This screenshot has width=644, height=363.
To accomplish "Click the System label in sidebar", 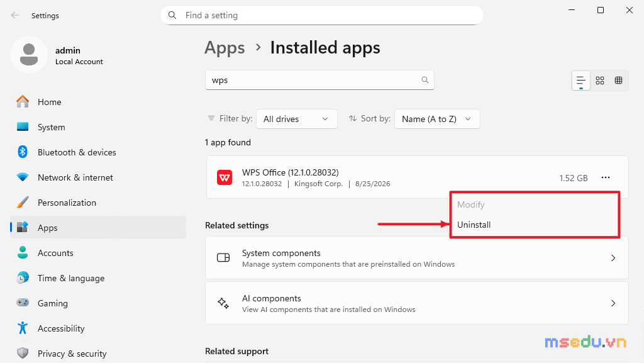I will [x=52, y=127].
